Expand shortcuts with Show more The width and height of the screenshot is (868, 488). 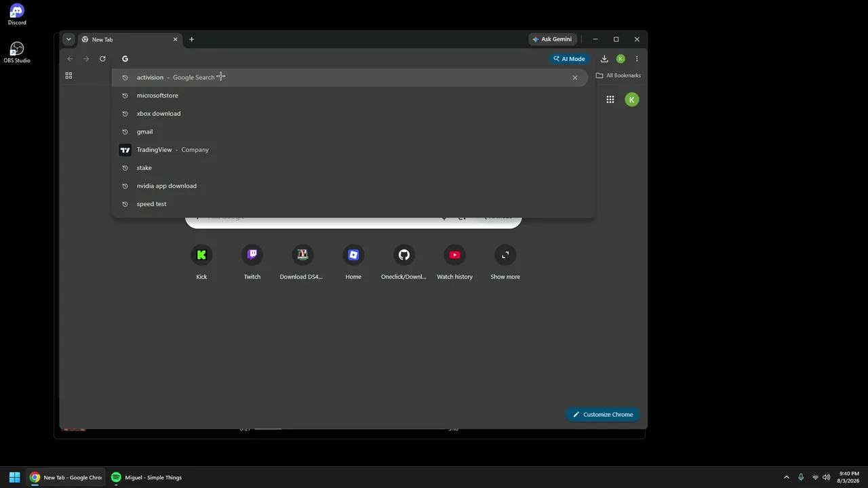pos(505,262)
